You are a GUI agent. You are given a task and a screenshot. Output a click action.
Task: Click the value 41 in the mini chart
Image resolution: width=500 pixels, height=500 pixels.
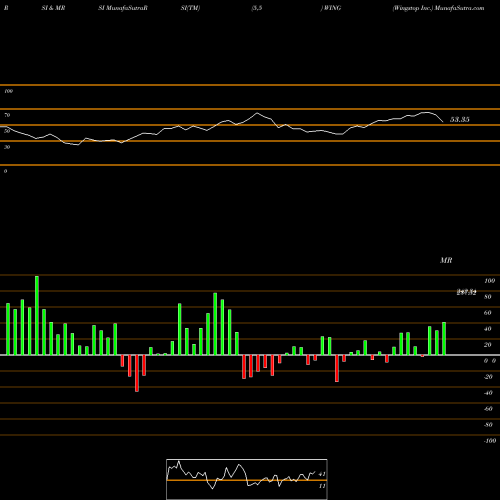[322, 474]
